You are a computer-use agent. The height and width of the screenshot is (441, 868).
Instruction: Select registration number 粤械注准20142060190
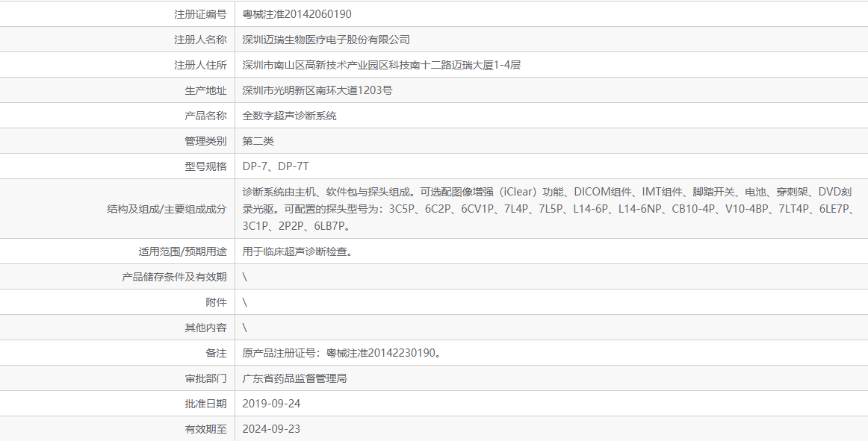pos(297,14)
